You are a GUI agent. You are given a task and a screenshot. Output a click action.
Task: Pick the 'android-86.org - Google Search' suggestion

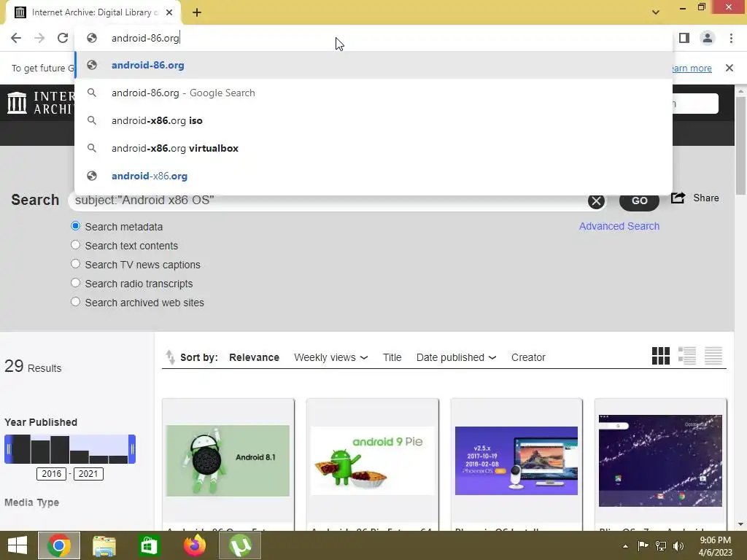point(373,93)
